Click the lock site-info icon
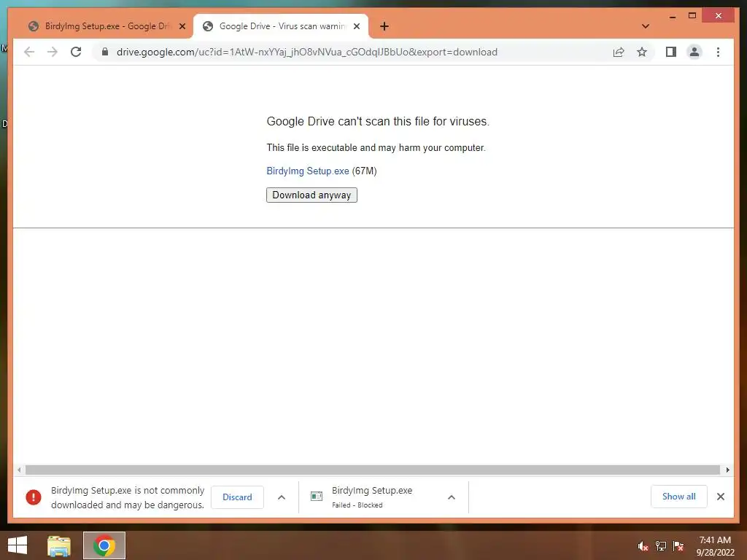This screenshot has width=747, height=560. click(105, 52)
